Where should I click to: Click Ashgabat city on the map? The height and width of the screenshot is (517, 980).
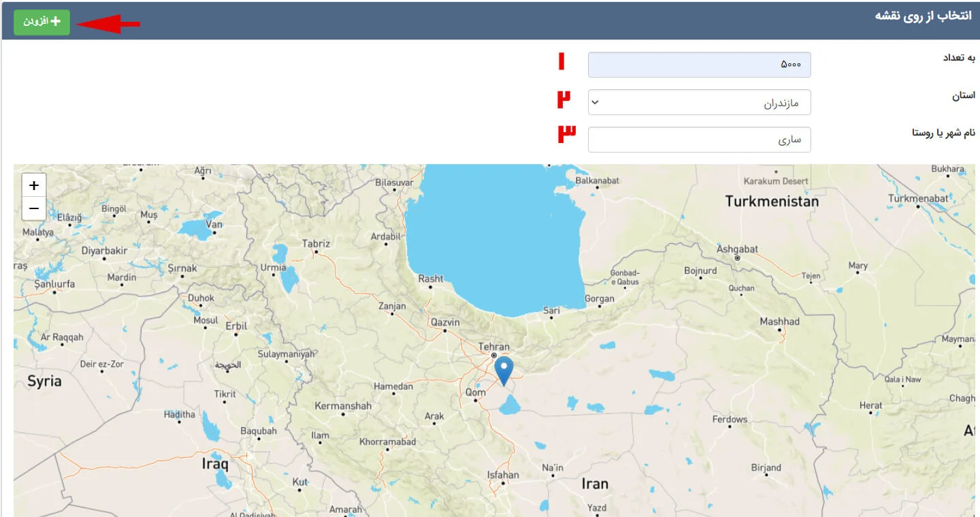click(x=736, y=250)
